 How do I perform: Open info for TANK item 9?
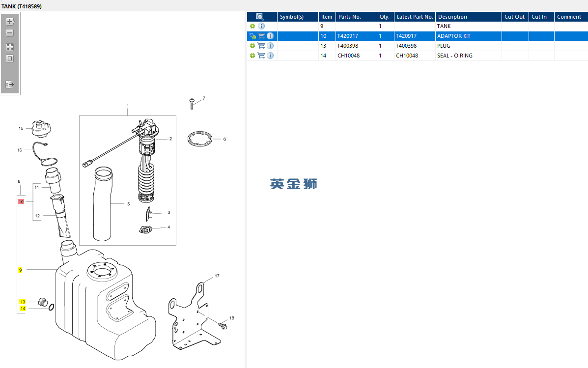tap(261, 26)
